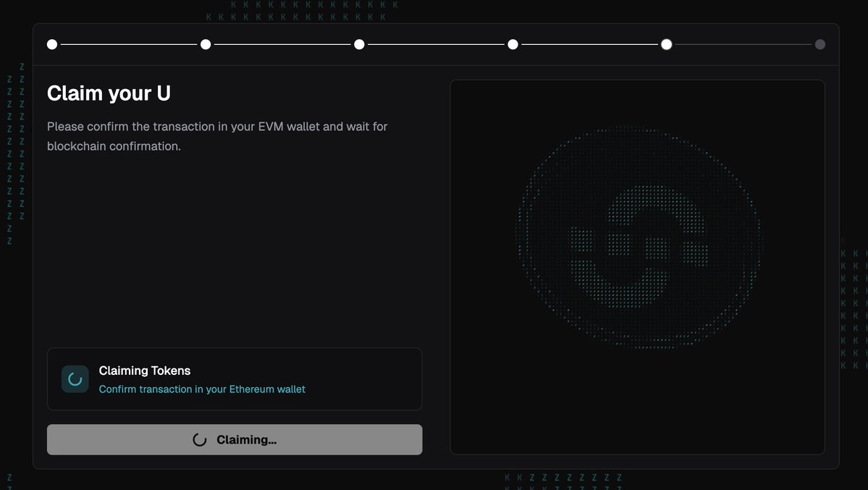Select the third progress step dot

[x=359, y=44]
